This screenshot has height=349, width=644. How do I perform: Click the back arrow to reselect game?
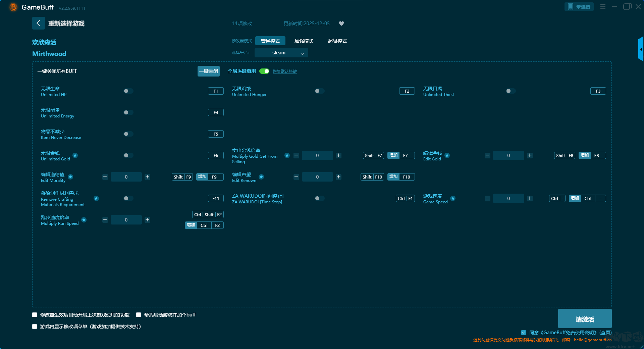(x=38, y=23)
